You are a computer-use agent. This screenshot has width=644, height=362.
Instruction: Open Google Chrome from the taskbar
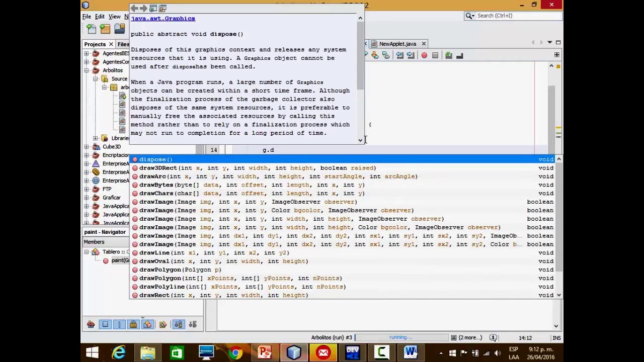(235, 352)
